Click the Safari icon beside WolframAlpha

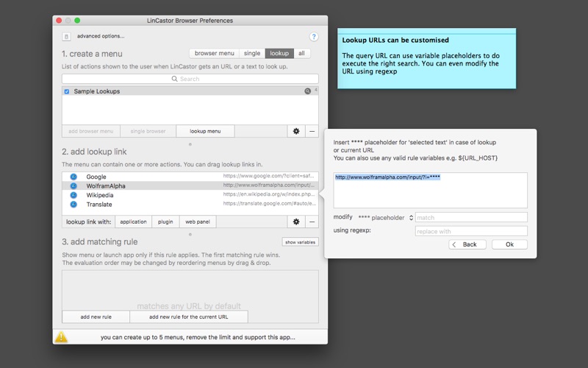73,186
